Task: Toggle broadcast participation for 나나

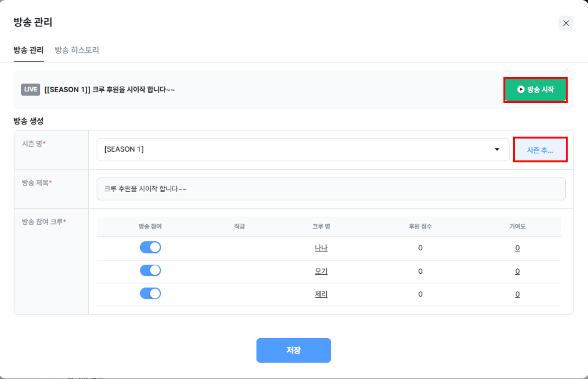Action: pyautogui.click(x=150, y=247)
